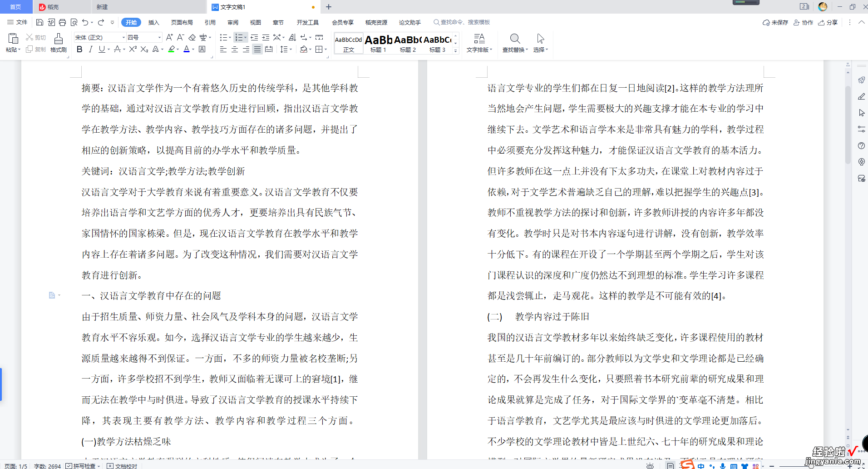Center align text

click(x=235, y=49)
